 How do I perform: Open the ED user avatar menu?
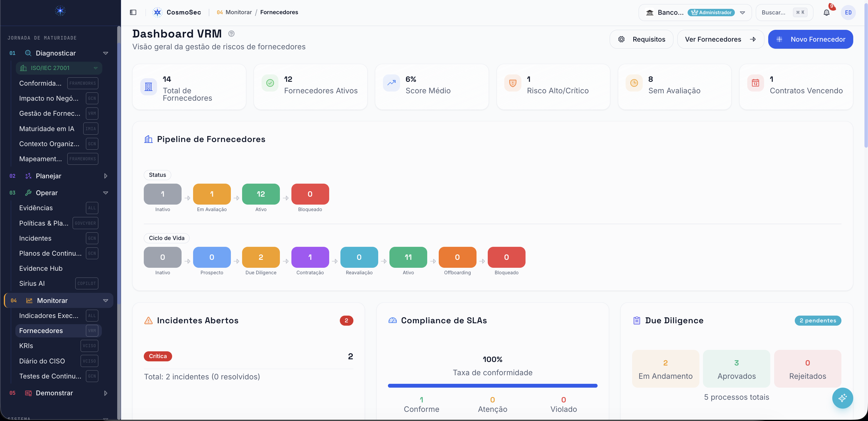[848, 12]
